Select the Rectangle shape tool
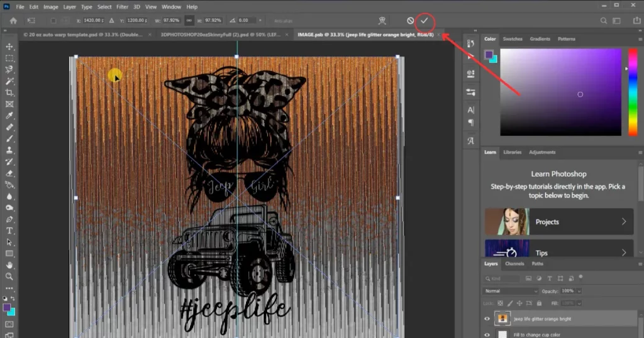Screen dimensions: 644x338 (x=9, y=254)
